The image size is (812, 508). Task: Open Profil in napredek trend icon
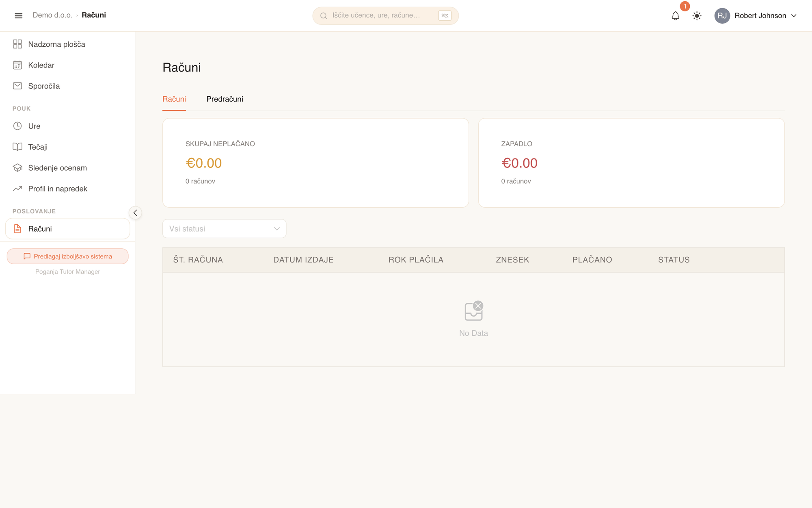[x=17, y=189]
